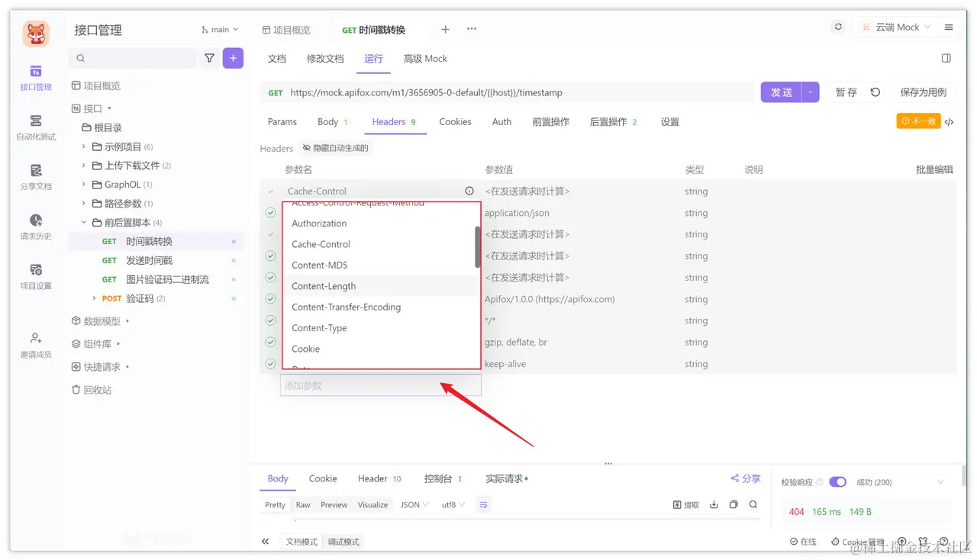Open the 后置操作 tab
The image size is (977, 560).
pyautogui.click(x=614, y=121)
